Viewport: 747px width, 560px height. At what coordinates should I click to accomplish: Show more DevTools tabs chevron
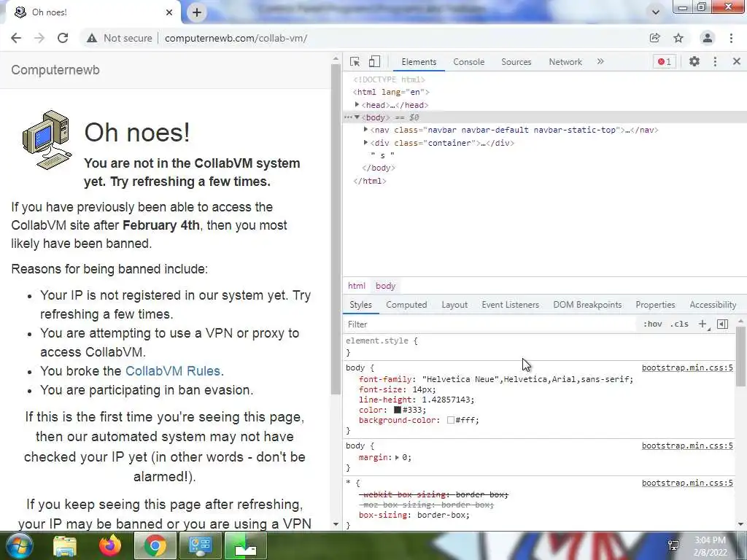coord(600,61)
